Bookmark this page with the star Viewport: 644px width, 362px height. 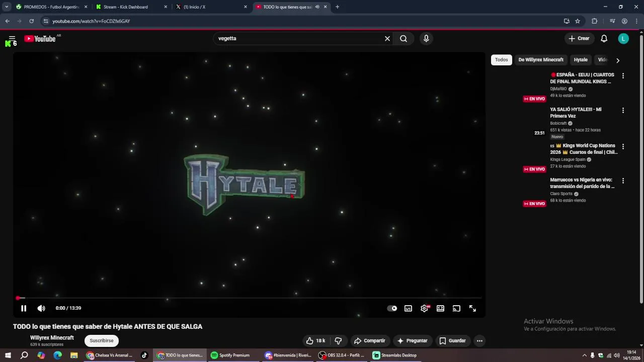click(x=578, y=21)
